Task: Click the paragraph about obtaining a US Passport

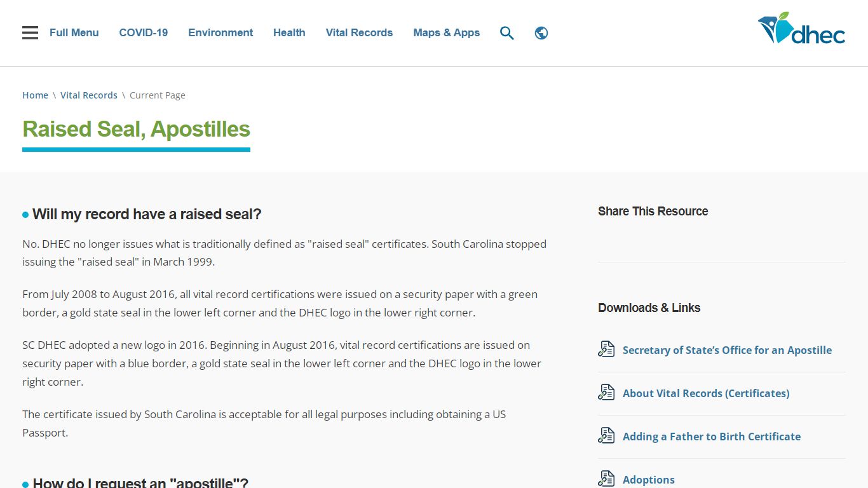Action: [x=264, y=424]
